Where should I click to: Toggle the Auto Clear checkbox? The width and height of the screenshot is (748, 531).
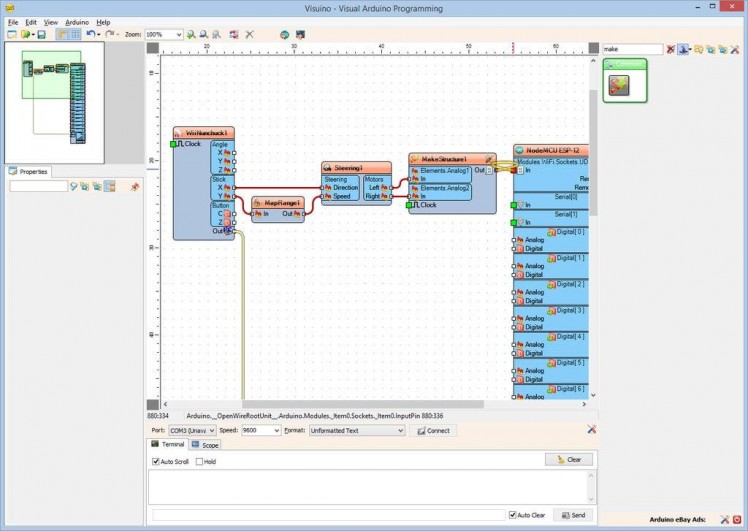point(513,515)
